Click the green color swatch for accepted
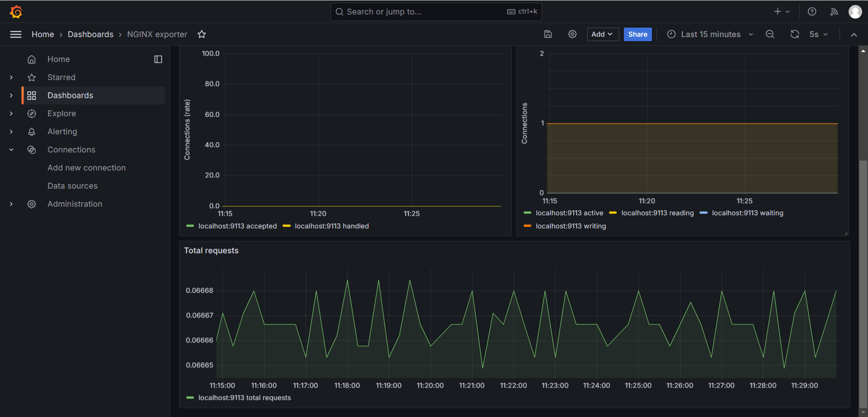 click(x=190, y=226)
